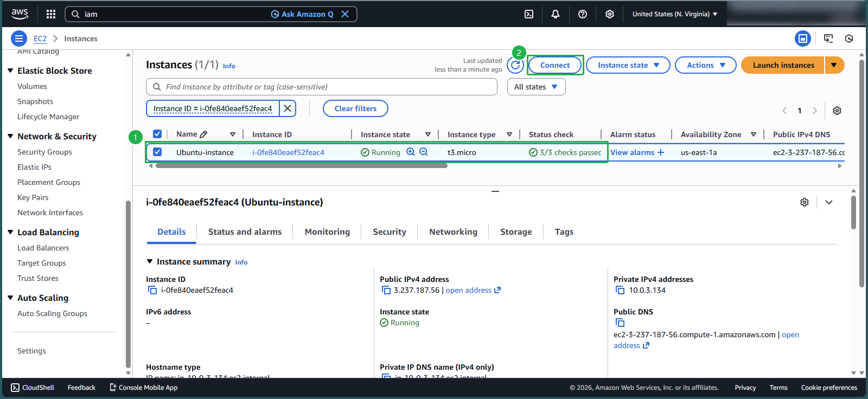The image size is (868, 399).
Task: Open notifications bell
Action: (556, 14)
